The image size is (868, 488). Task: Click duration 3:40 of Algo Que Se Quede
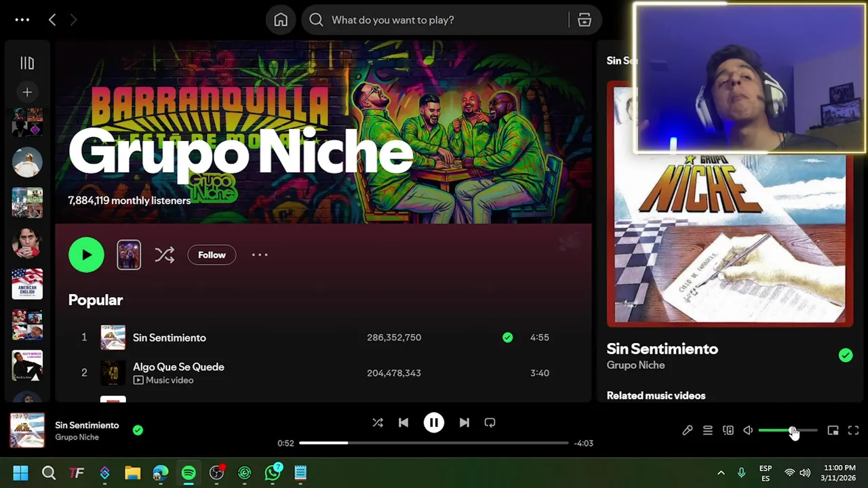540,373
